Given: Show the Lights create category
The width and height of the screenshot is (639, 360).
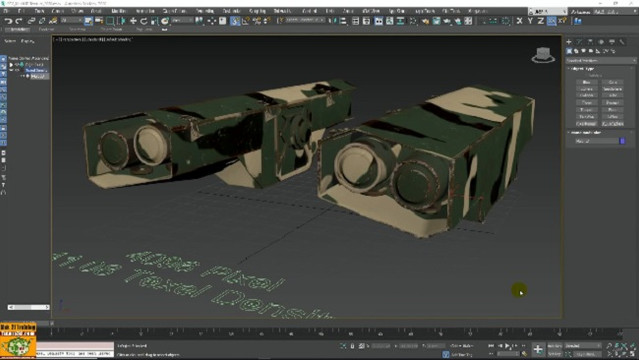Looking at the screenshot, I should click(x=583, y=51).
